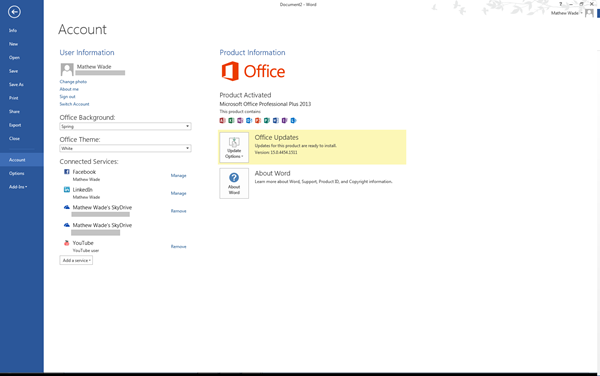Click the Publisher icon under product contents
The image size is (600, 376).
267,120
